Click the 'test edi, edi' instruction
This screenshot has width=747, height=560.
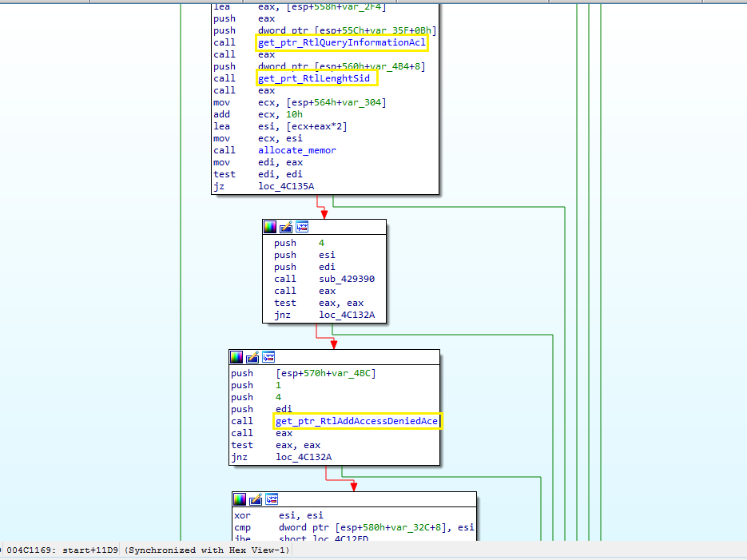(258, 174)
